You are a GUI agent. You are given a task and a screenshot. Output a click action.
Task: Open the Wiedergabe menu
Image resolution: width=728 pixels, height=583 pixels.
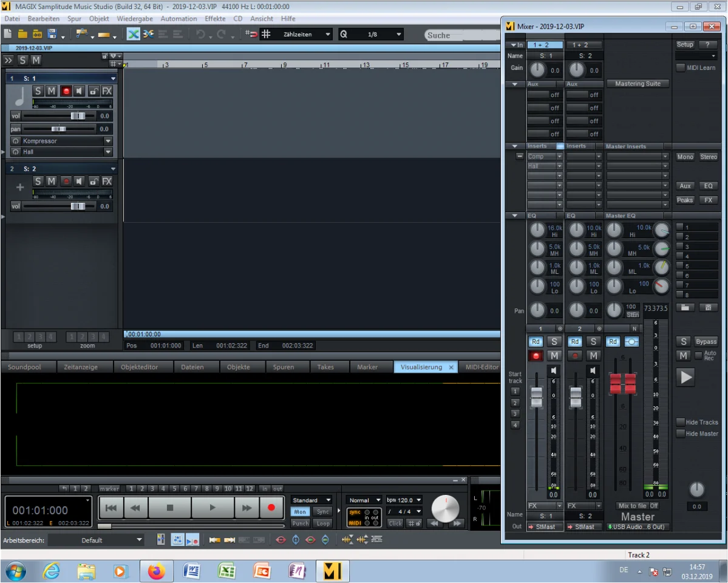(135, 18)
